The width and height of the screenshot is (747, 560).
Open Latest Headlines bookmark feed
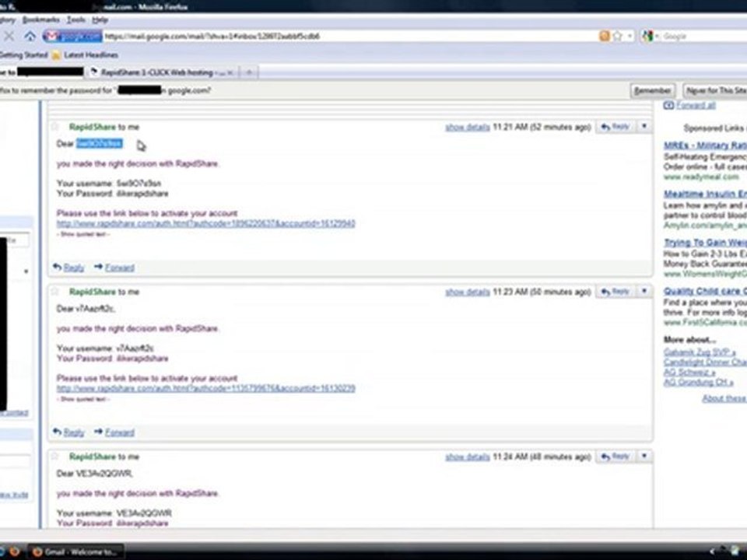coord(86,55)
